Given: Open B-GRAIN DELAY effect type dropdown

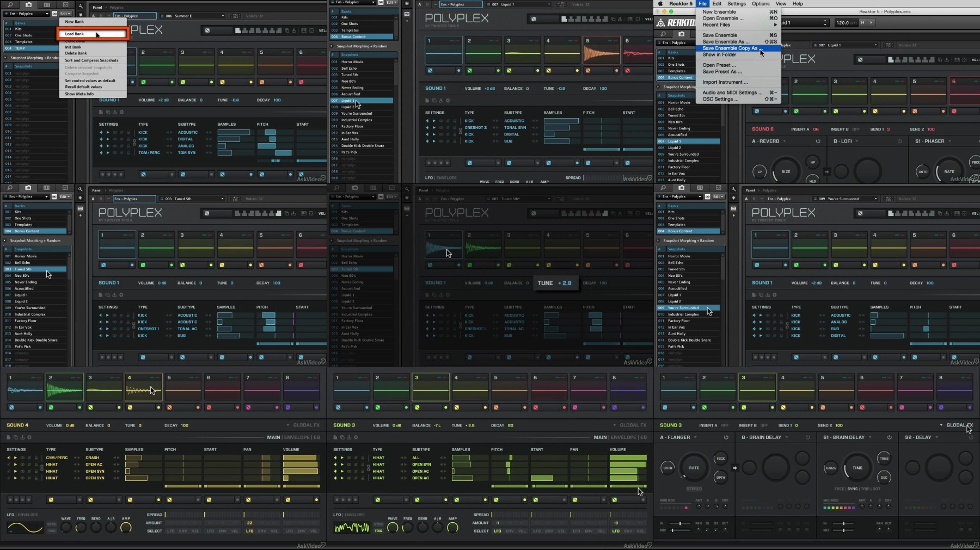Looking at the screenshot, I should coord(786,437).
